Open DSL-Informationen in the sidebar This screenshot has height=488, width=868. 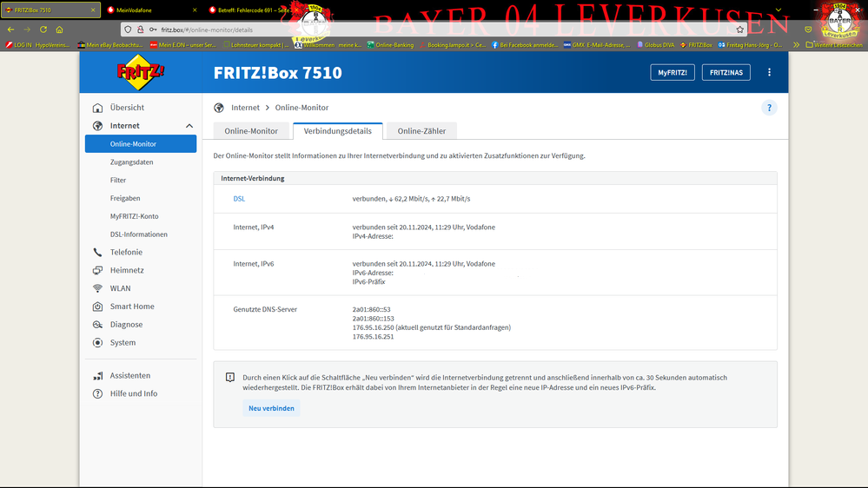pyautogui.click(x=139, y=234)
